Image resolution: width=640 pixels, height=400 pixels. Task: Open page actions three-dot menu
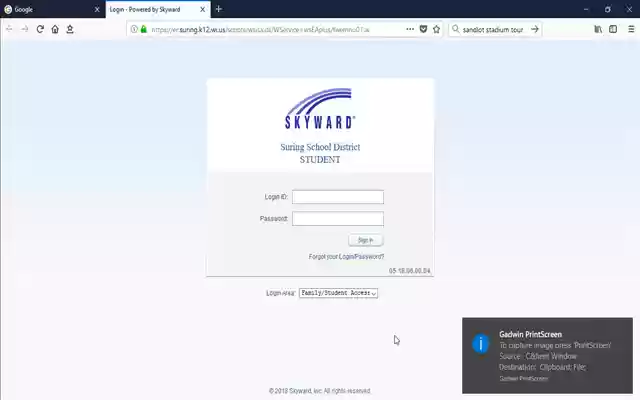pos(410,29)
